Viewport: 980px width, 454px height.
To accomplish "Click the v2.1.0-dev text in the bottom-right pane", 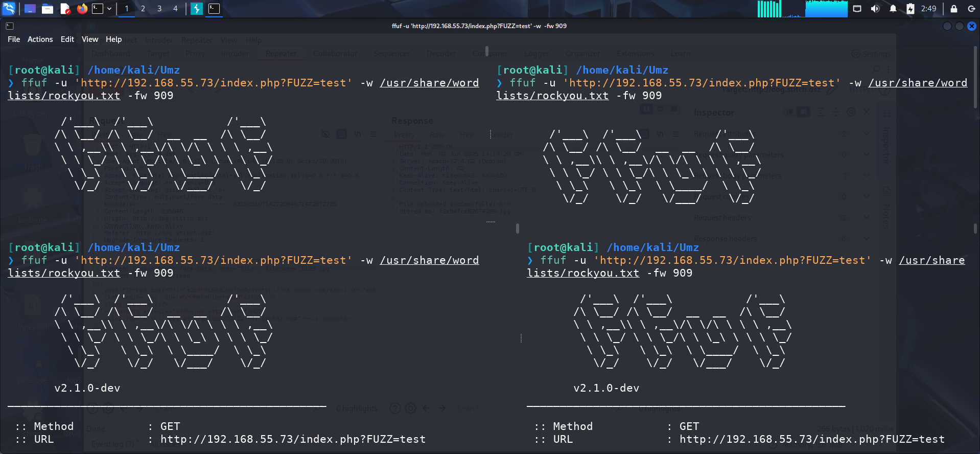I will [x=606, y=388].
